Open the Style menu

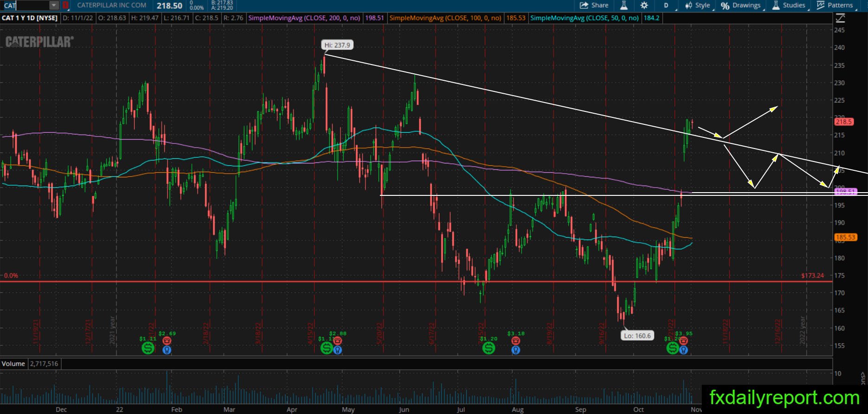698,6
